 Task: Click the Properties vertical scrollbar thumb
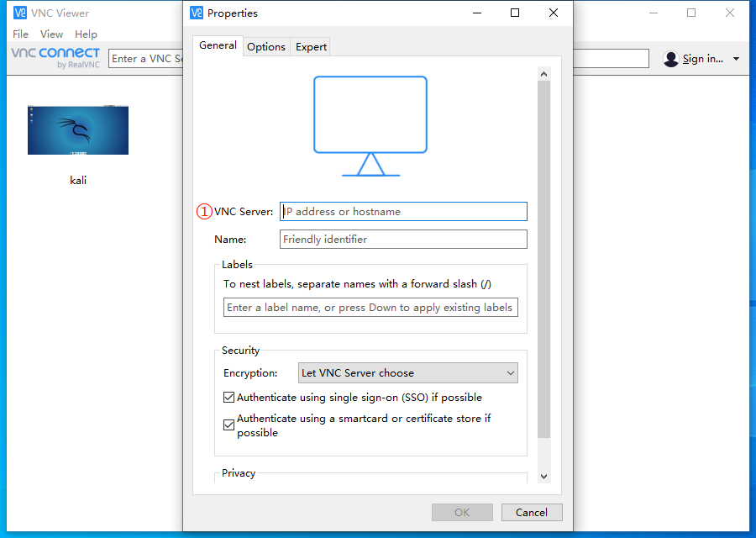click(x=543, y=260)
